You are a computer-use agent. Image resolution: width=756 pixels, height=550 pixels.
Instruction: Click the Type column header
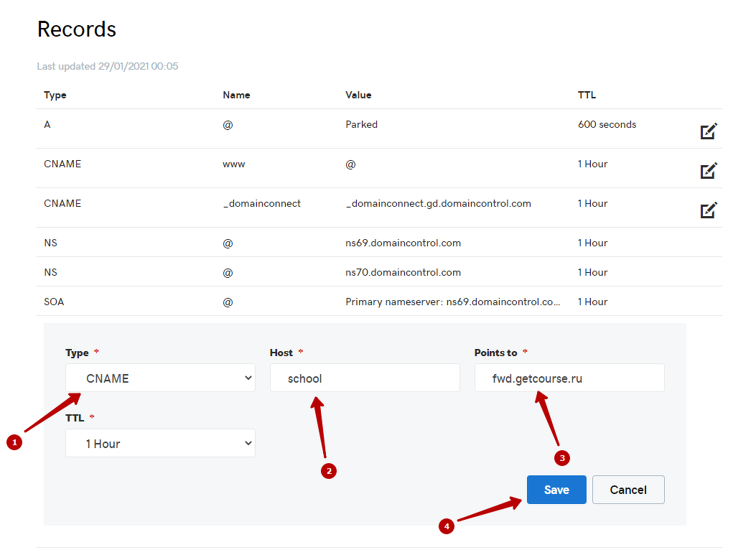(x=55, y=95)
